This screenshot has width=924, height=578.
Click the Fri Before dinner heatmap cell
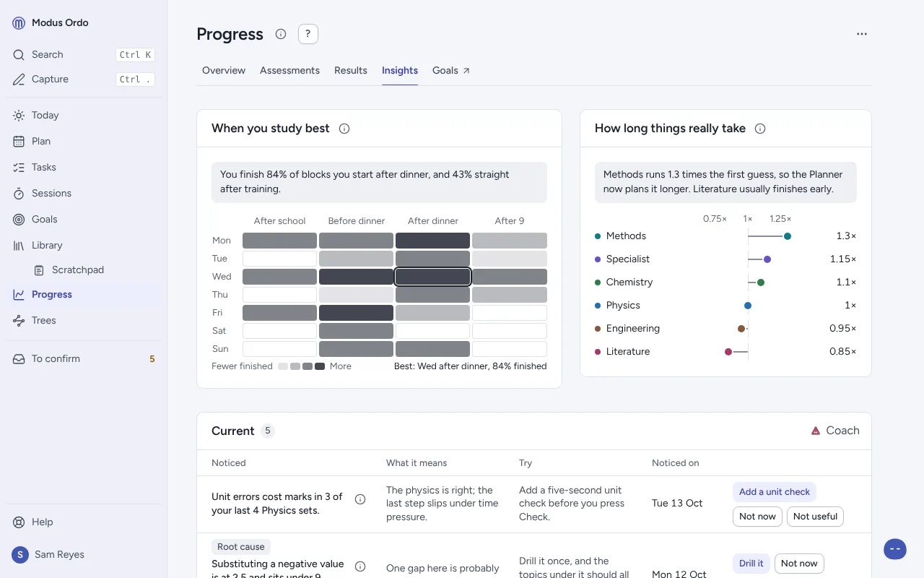coord(357,313)
